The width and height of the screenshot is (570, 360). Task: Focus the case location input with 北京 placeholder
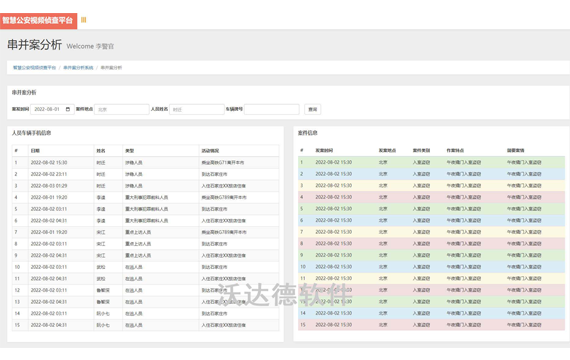pyautogui.click(x=122, y=109)
